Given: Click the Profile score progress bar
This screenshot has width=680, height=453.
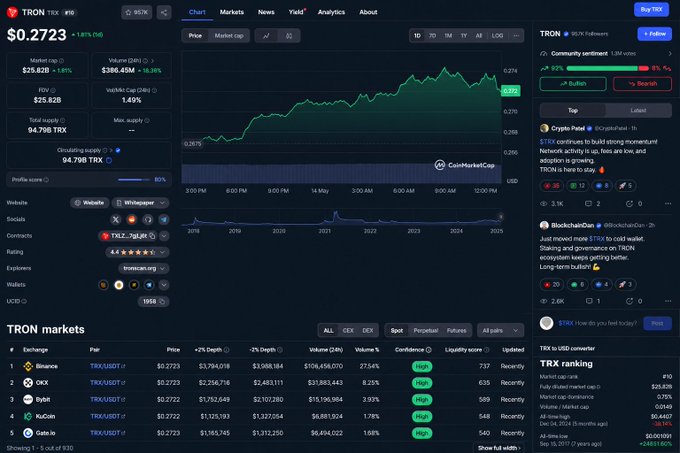Looking at the screenshot, I should coord(135,179).
